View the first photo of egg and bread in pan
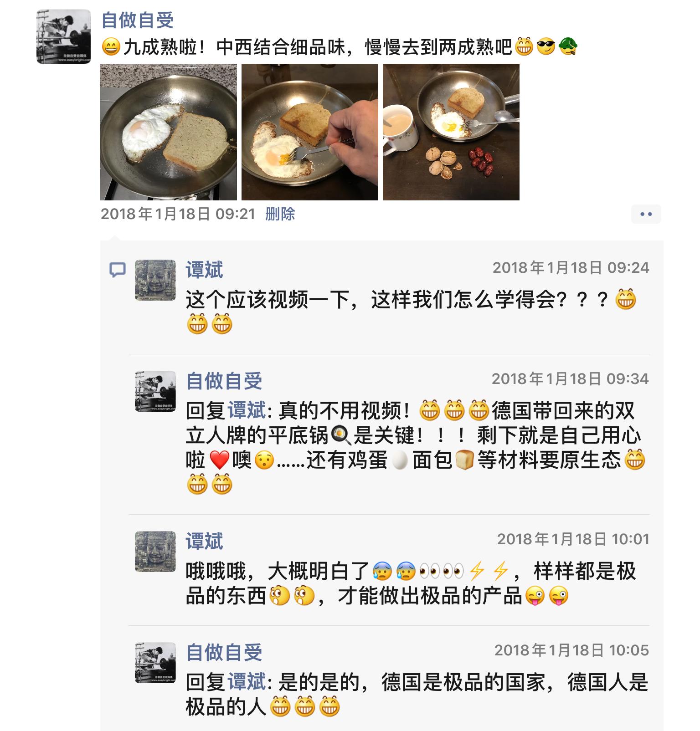Image resolution: width=700 pixels, height=731 pixels. pos(169,132)
